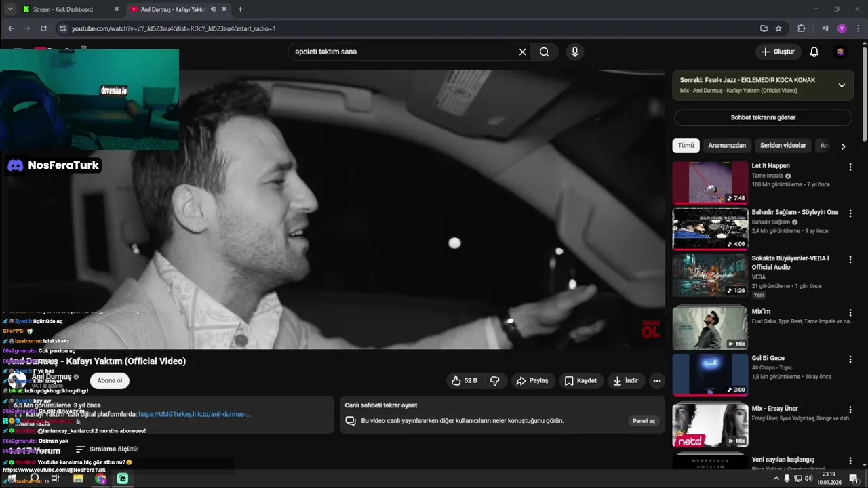The image size is (868, 488).
Task: Open Mix'im options menu
Action: 850,313
